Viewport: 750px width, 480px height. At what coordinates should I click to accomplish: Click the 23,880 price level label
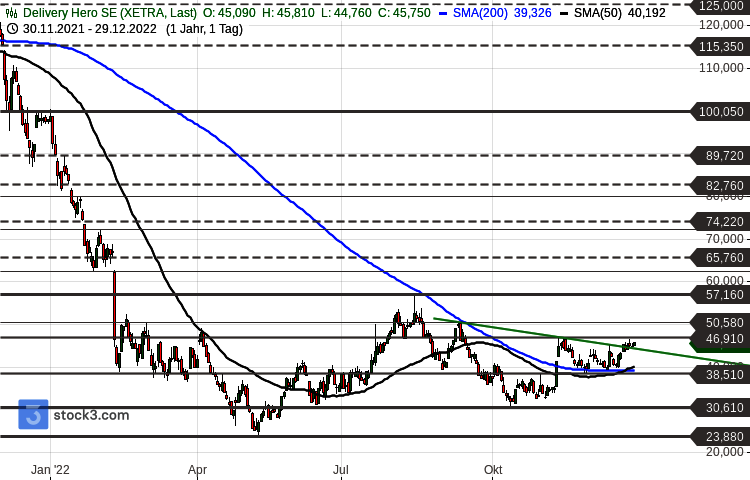click(721, 436)
